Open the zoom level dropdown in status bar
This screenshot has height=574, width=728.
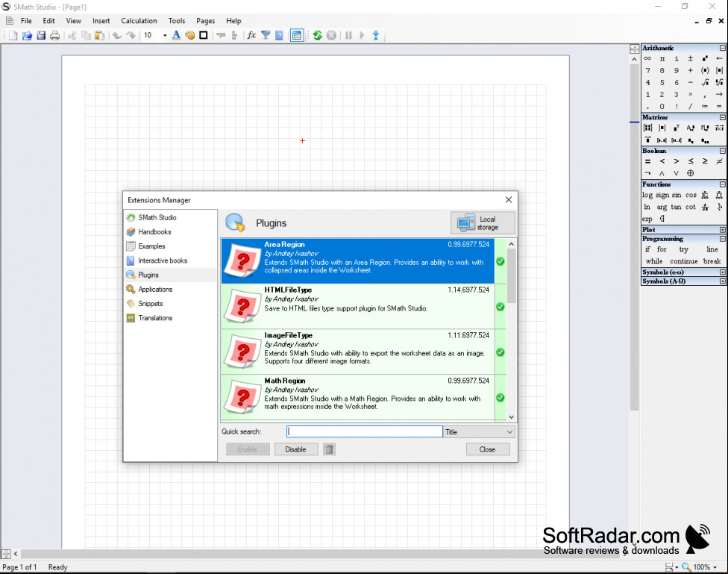[x=715, y=567]
